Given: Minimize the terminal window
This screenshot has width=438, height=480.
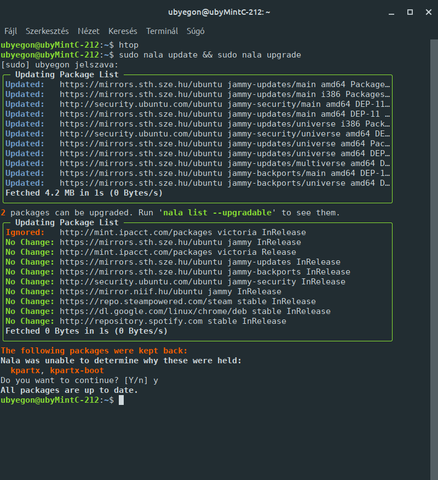Looking at the screenshot, I should (391, 13).
